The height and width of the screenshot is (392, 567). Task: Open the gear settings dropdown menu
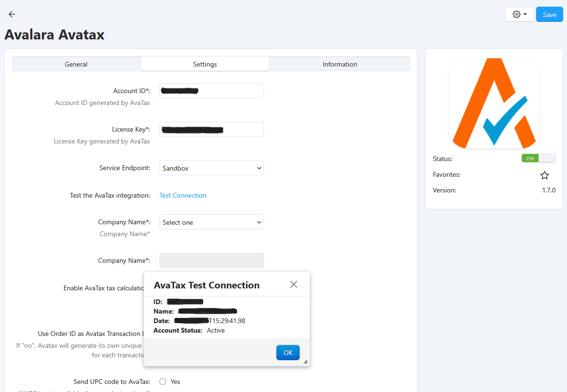(519, 14)
